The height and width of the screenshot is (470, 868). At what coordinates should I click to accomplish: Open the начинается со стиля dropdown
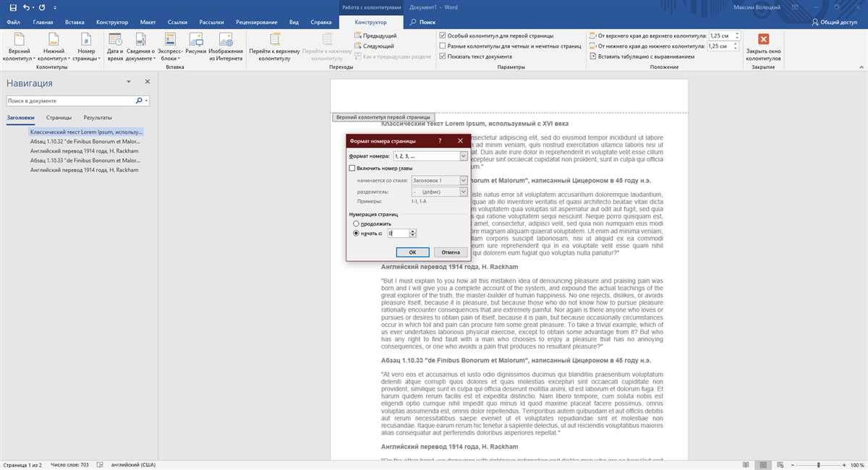click(x=463, y=180)
